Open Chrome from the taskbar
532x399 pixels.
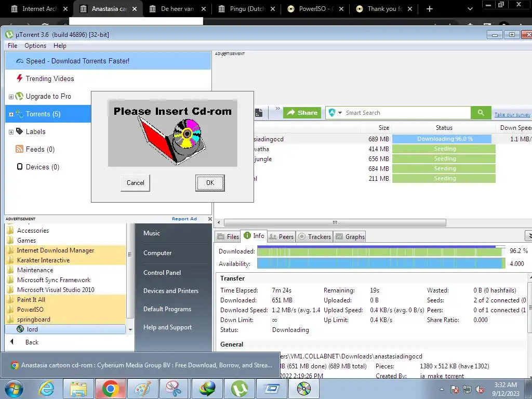[x=110, y=389]
